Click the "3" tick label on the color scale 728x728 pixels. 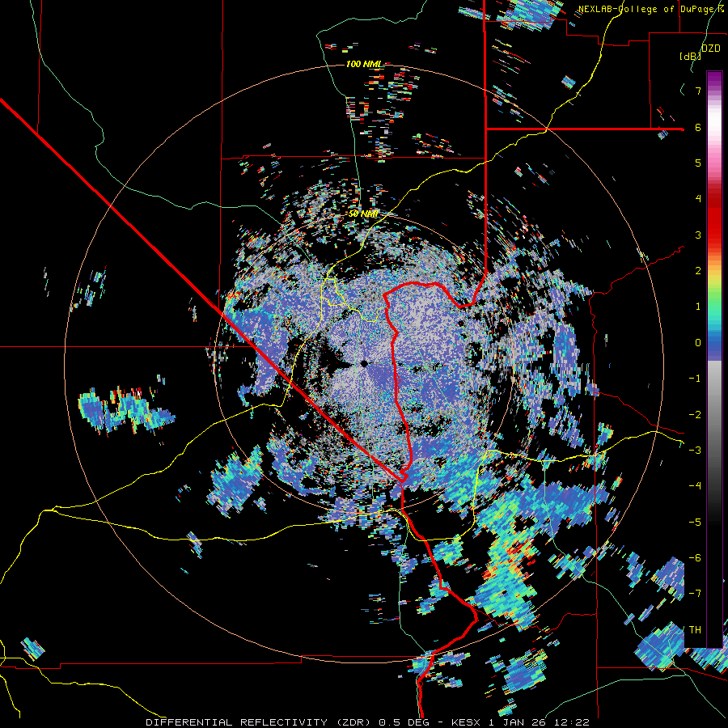[x=698, y=235]
